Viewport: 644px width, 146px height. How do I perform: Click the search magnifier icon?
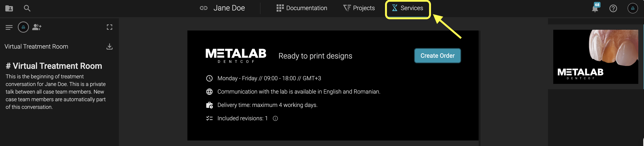click(27, 8)
